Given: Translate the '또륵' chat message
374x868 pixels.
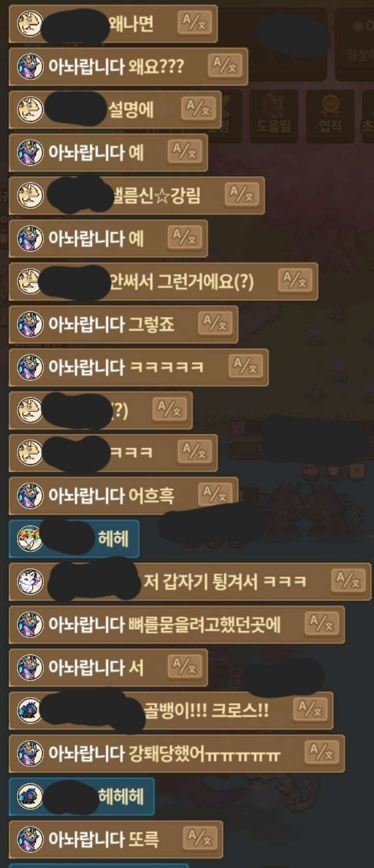Looking at the screenshot, I should pos(199,838).
